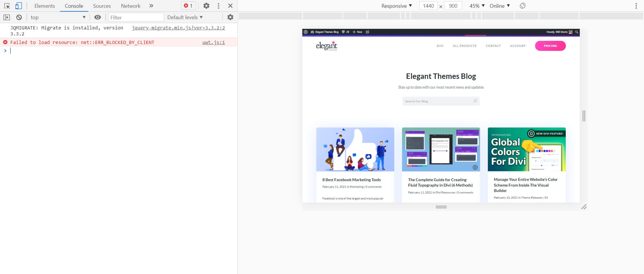Screen dimensions: 644x274
Task: Click the rotate device orientation icon
Action: (522, 5)
